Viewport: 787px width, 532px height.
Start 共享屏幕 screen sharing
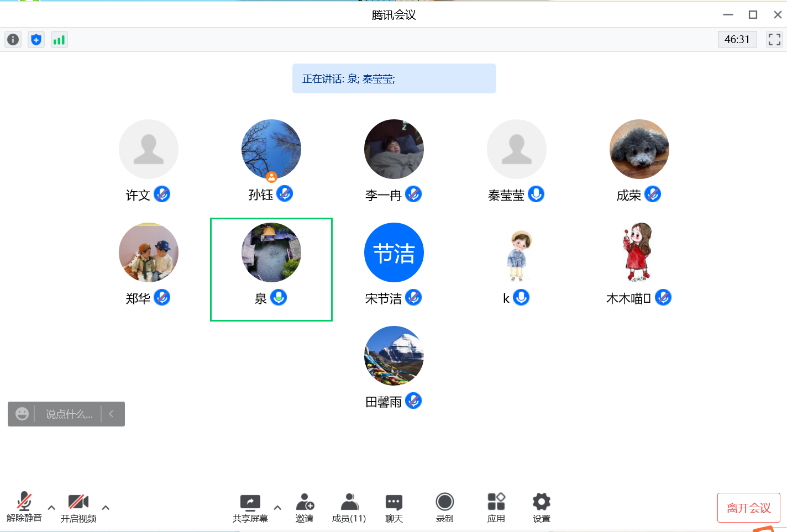click(x=250, y=508)
